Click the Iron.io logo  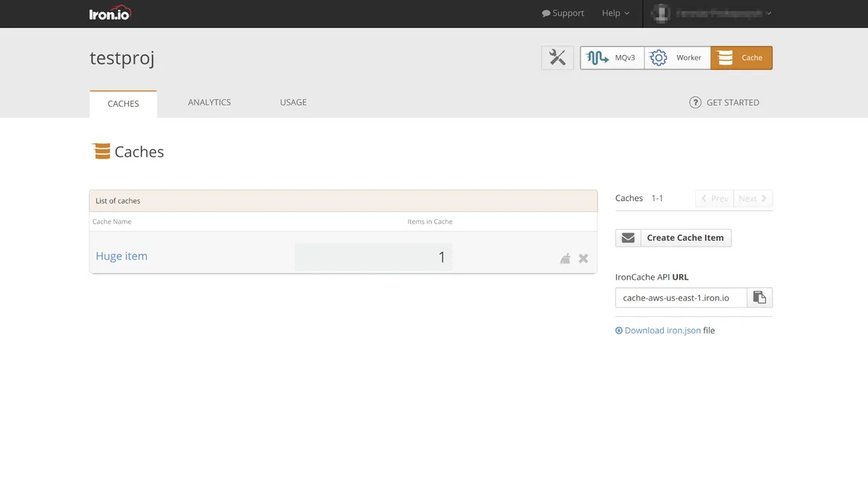110,13
